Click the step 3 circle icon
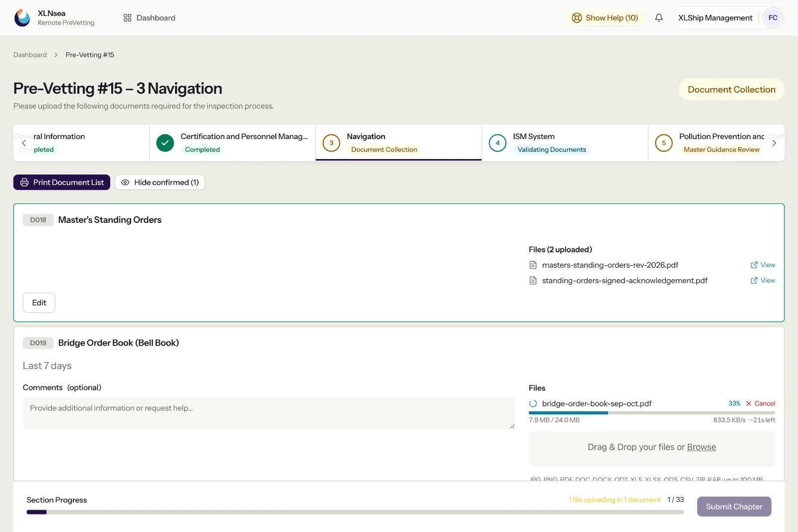This screenshot has width=798, height=532. (331, 143)
